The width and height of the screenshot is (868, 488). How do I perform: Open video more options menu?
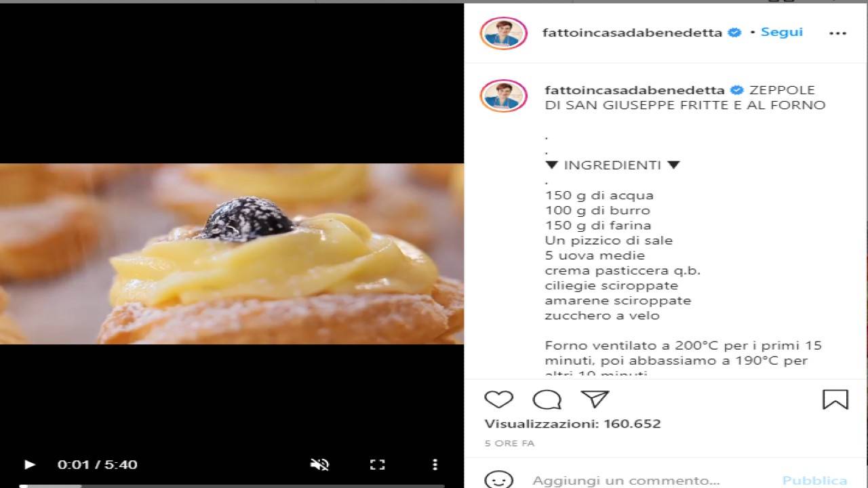[x=435, y=464]
